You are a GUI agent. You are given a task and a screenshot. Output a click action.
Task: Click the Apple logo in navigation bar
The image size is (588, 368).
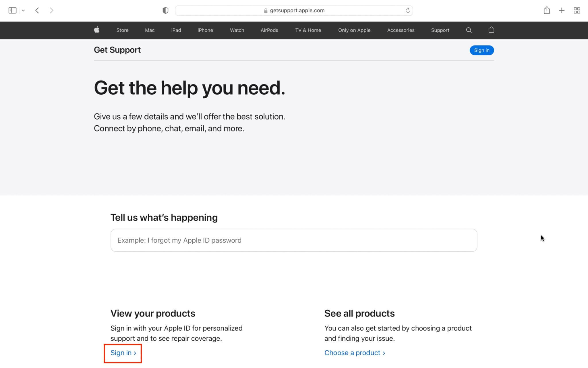coord(97,30)
